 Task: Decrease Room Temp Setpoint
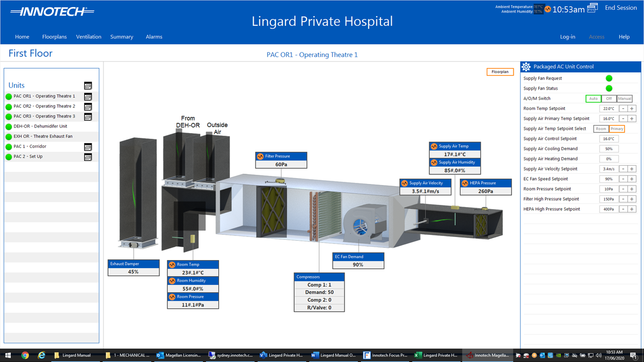[x=624, y=109]
